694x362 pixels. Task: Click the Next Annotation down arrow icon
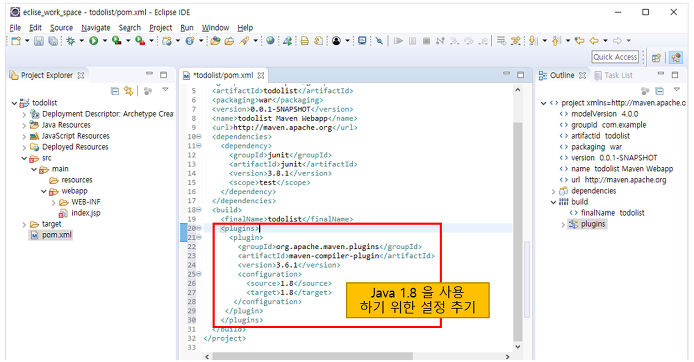pos(533,41)
